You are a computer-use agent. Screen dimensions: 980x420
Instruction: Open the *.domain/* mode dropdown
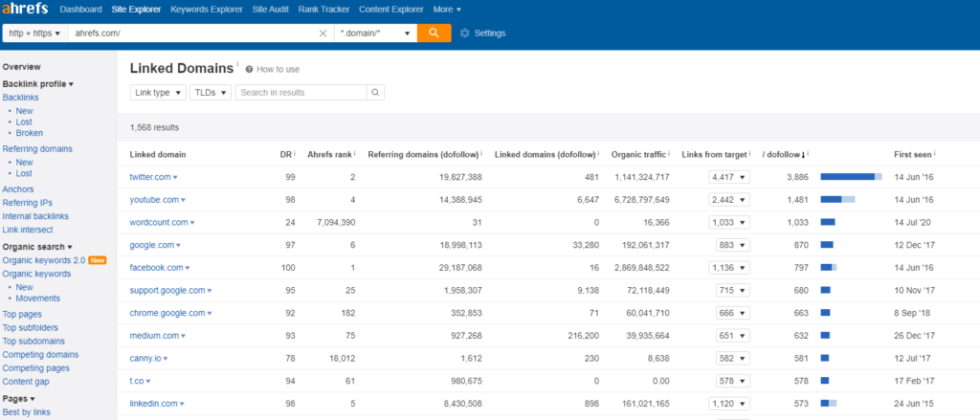click(375, 33)
